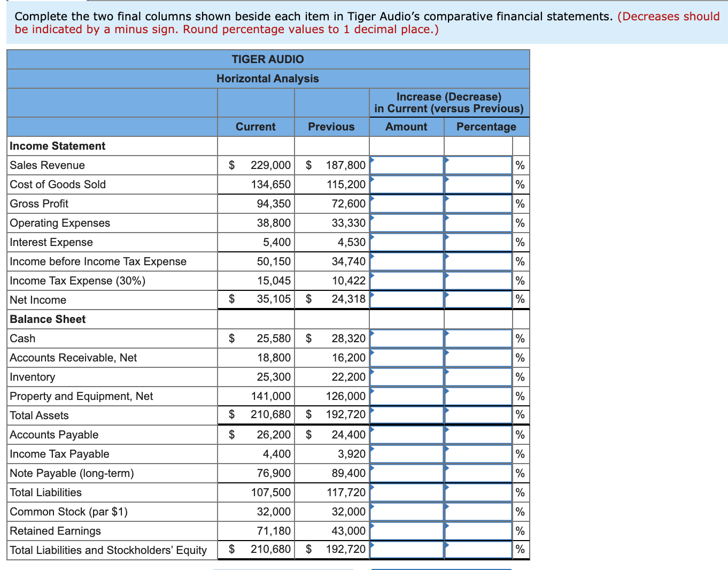Click the Percentage field for Income Tax Expense

coord(477,281)
